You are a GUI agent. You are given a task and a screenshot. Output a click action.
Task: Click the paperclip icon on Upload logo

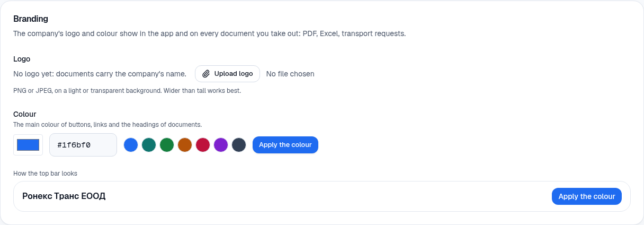coord(206,74)
